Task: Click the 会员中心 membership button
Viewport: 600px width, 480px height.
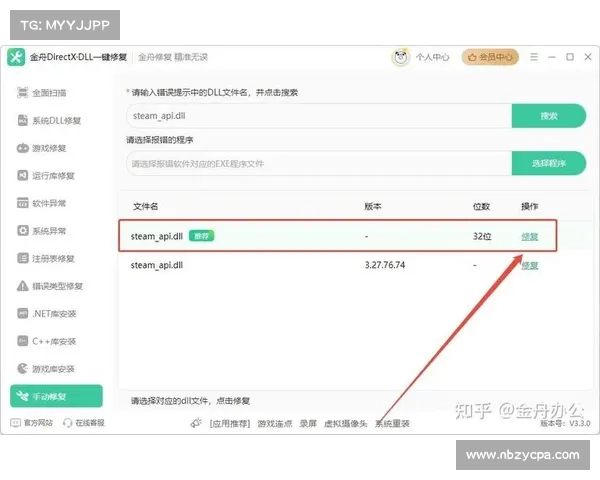Action: 490,58
